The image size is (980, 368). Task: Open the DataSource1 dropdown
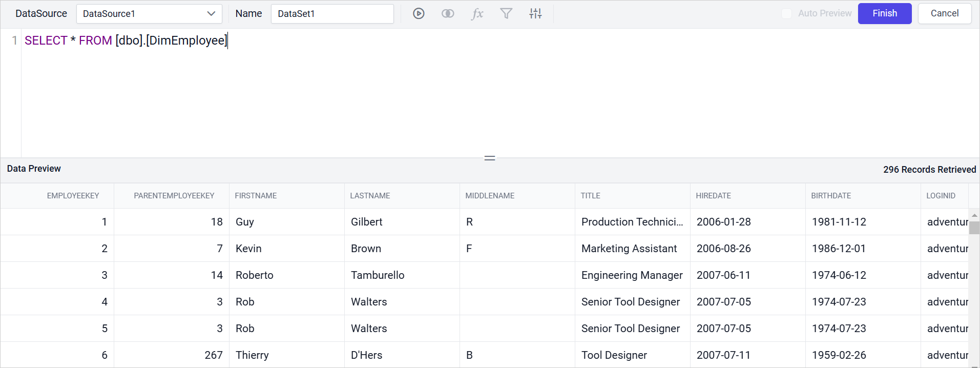coord(149,14)
